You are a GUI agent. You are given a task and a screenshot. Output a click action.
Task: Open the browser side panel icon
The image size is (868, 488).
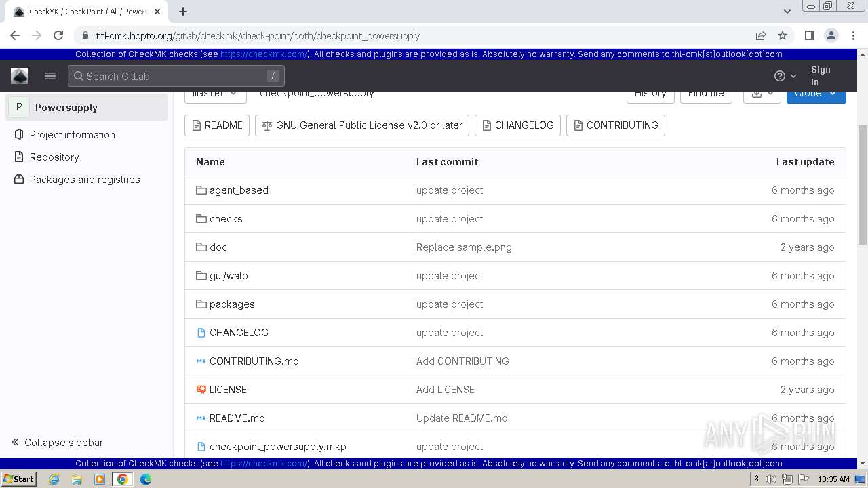(809, 35)
